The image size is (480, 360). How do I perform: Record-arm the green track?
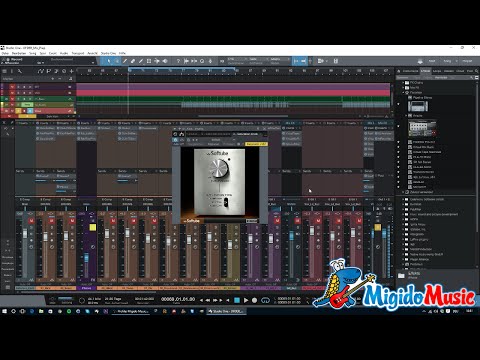tap(24, 99)
